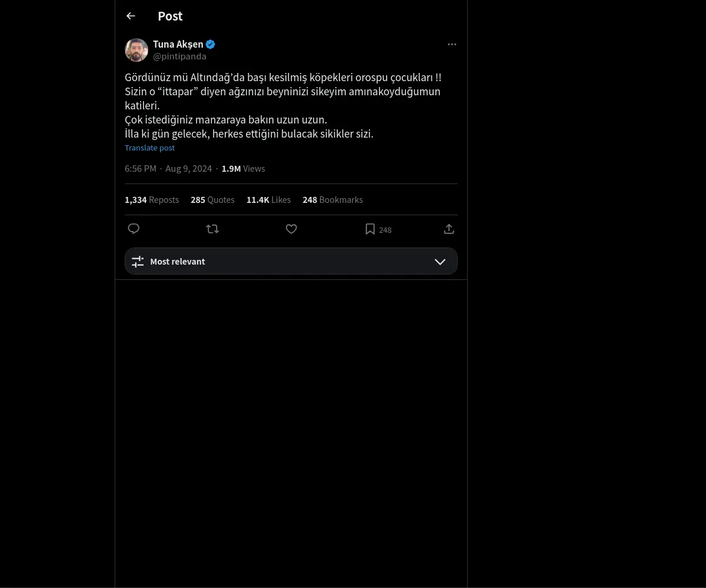Click the filter sliders icon beside Most relevant

click(138, 262)
